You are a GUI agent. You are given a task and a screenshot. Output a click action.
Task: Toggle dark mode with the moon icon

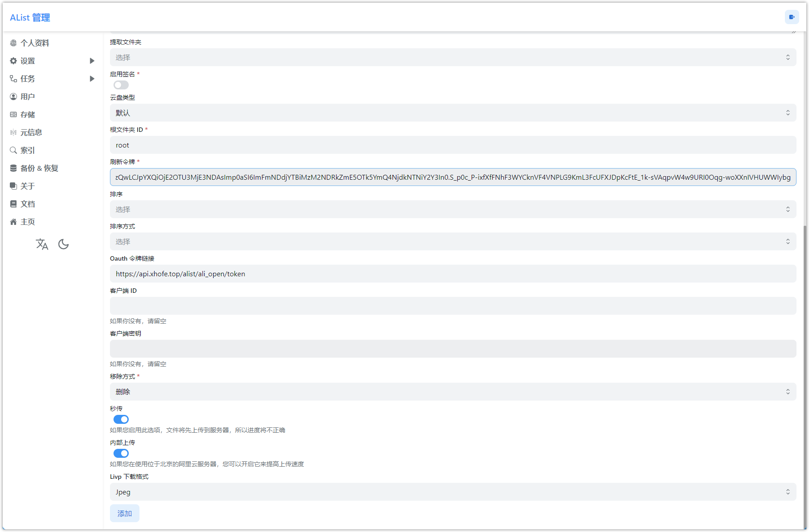(63, 244)
